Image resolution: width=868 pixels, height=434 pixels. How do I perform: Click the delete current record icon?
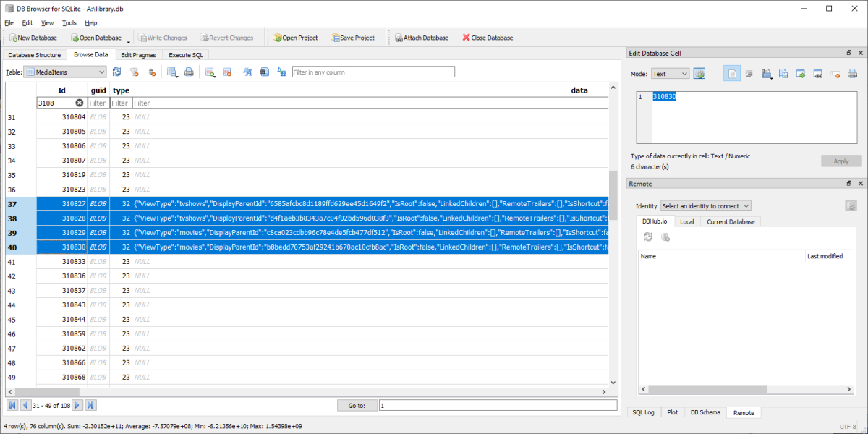coord(226,72)
